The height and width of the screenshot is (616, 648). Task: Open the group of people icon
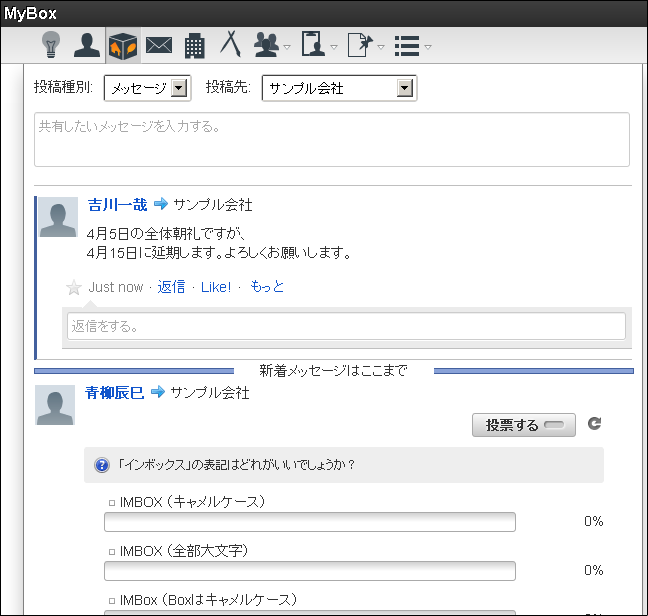click(x=267, y=45)
